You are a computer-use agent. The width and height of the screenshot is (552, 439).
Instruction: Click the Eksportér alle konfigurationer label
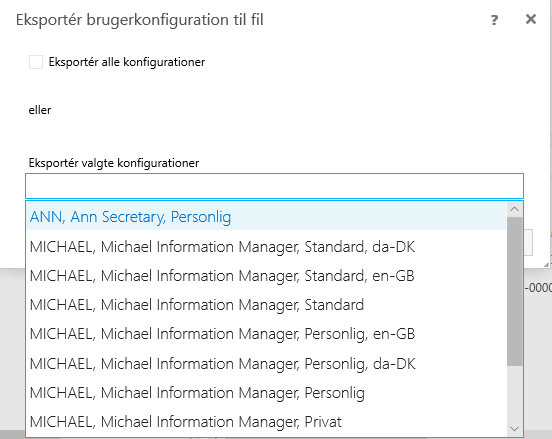pyautogui.click(x=127, y=62)
